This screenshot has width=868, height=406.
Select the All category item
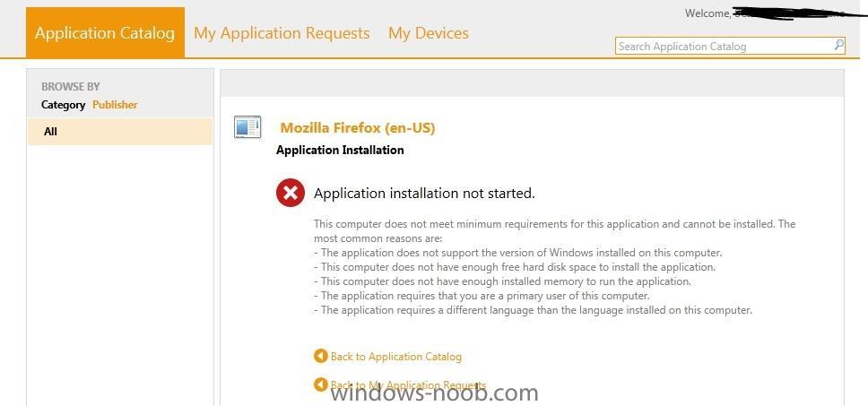point(120,132)
